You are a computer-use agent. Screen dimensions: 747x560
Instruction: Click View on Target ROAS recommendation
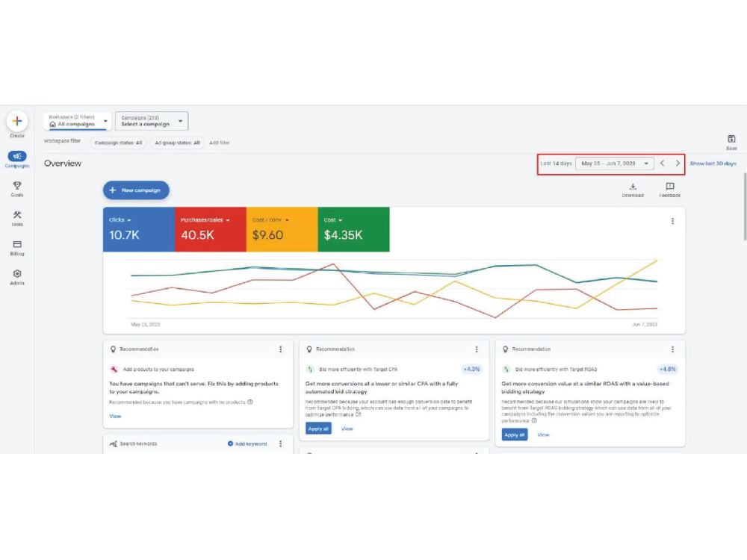click(543, 435)
